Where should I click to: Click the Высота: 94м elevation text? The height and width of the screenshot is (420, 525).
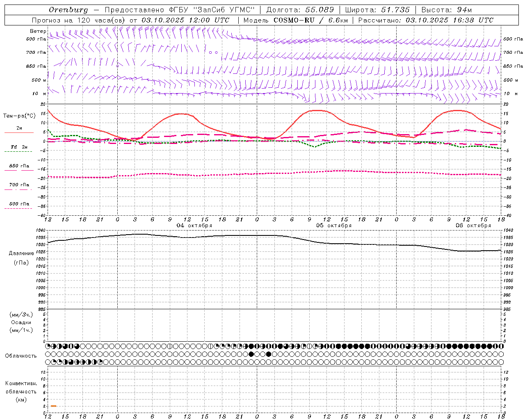pyautogui.click(x=447, y=10)
